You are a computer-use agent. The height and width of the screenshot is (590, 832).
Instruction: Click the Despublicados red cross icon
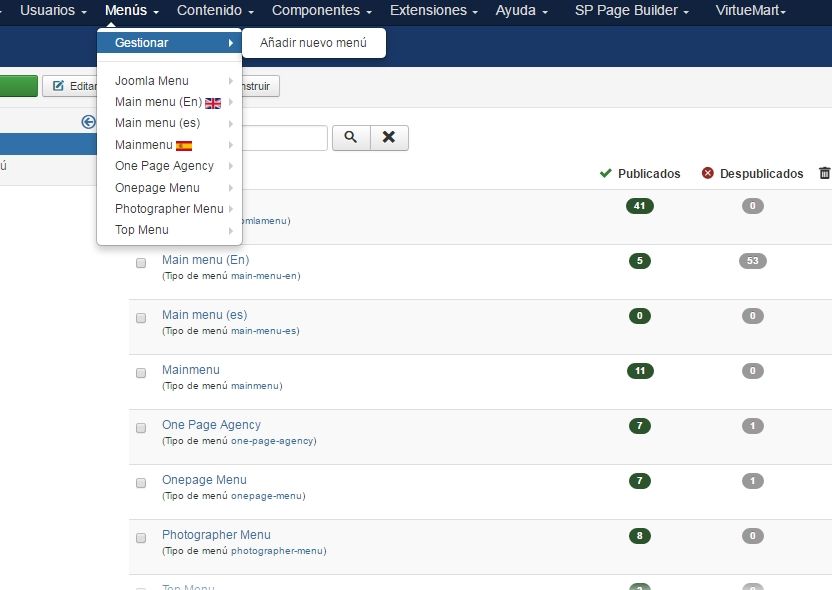tap(707, 173)
